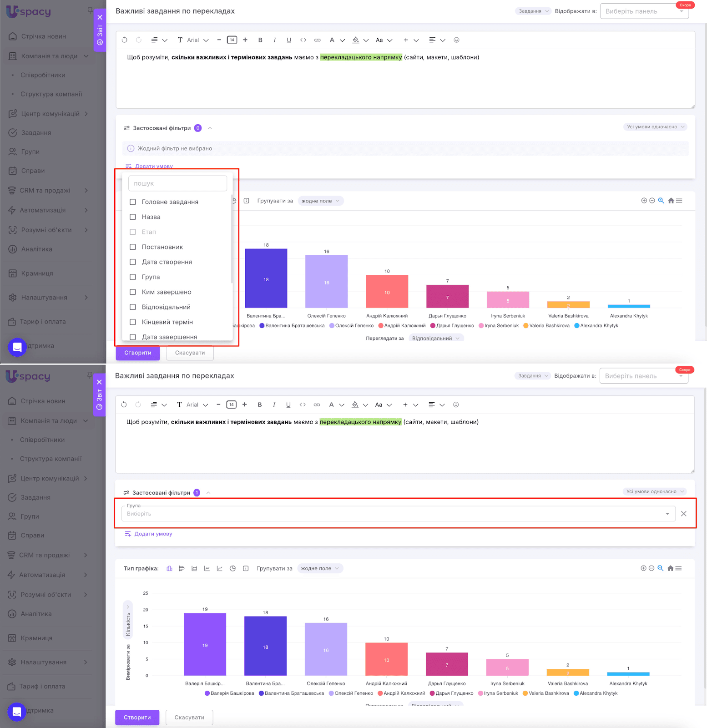
Task: Open the 'Відповідальний' view-by dropdown
Action: (435, 338)
